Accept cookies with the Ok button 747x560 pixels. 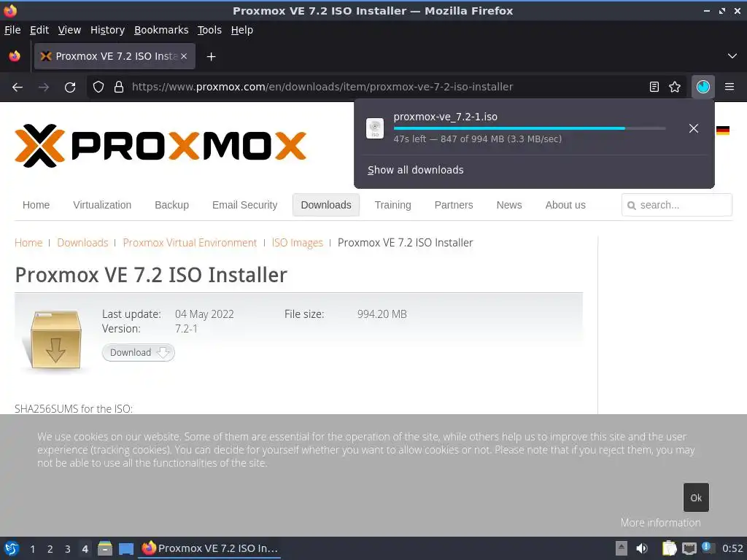(696, 497)
